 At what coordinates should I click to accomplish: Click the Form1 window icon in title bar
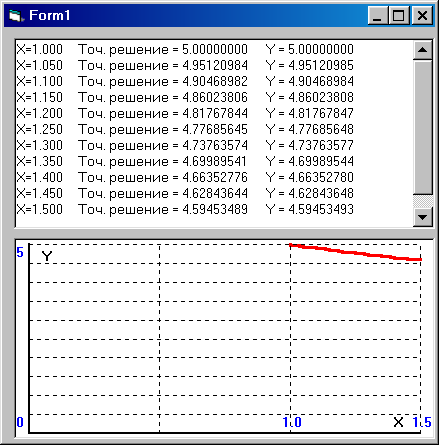pos(16,15)
